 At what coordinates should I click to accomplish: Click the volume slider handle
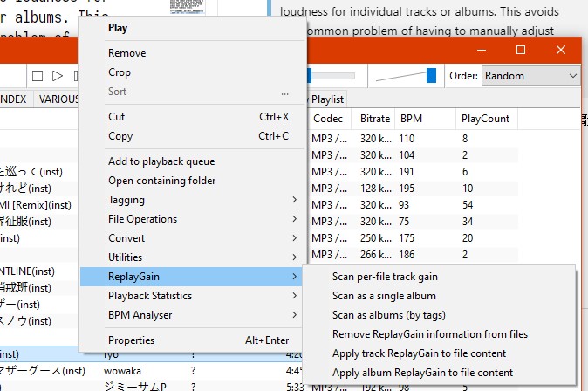point(431,75)
